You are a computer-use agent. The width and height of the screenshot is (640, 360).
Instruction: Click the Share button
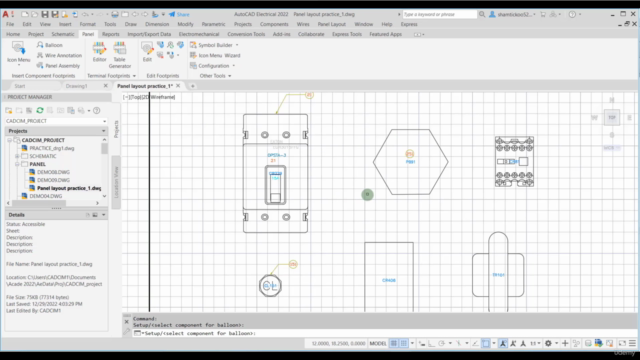179,14
